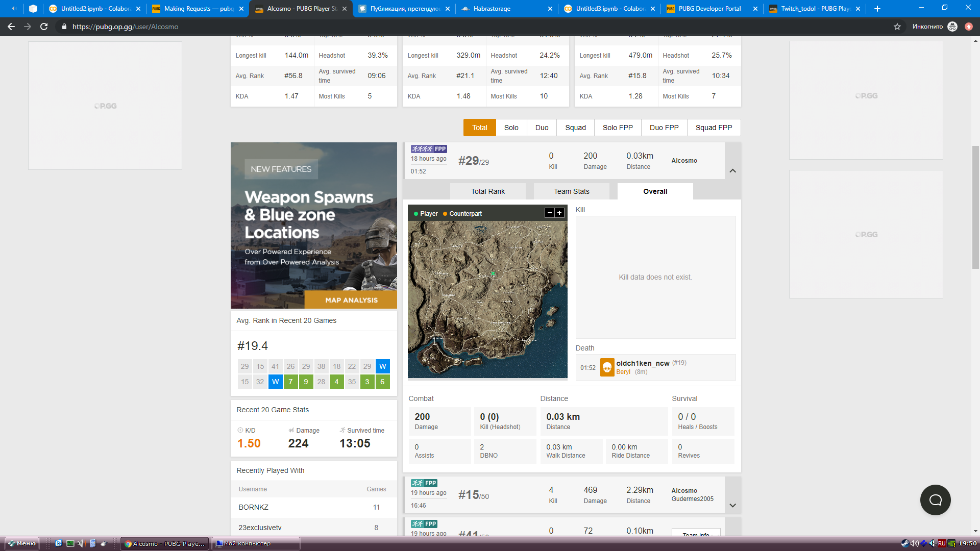
Task: Click the orange skull death icon
Action: tap(607, 367)
